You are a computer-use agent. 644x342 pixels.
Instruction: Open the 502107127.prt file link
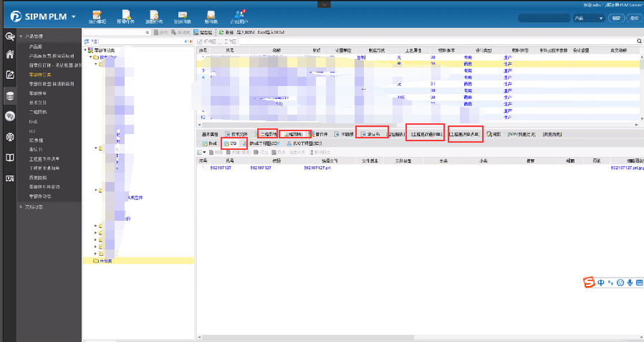pyautogui.click(x=317, y=167)
